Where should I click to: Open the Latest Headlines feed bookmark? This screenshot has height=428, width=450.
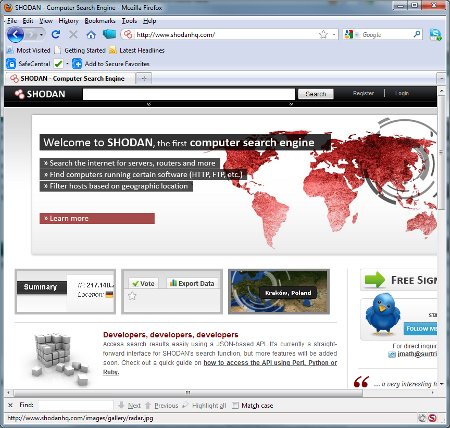[137, 50]
